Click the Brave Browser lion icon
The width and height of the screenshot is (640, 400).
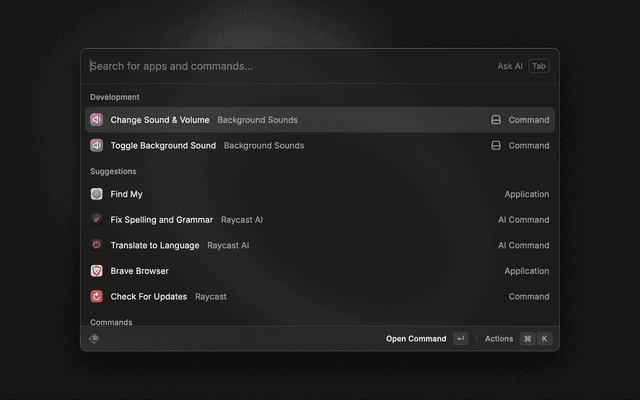[x=97, y=271]
